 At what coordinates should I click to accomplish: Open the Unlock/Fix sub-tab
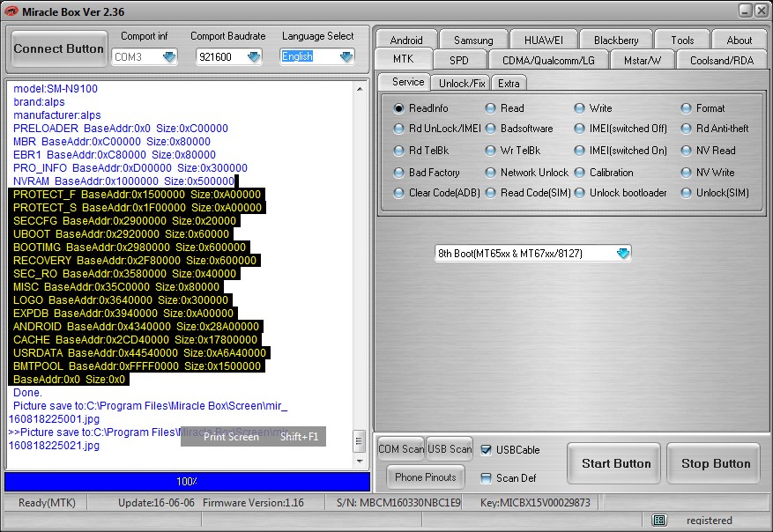[x=462, y=84]
